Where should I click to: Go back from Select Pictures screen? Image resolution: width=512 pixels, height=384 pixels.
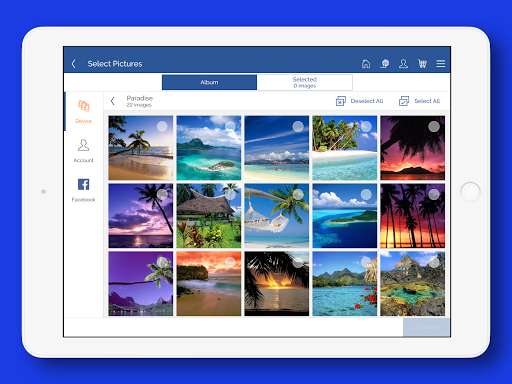(x=74, y=64)
